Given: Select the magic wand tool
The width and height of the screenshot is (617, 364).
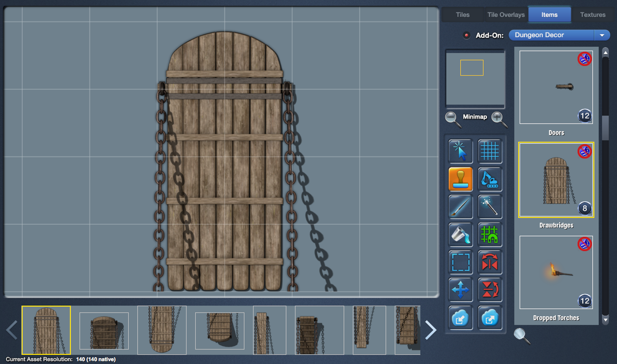Looking at the screenshot, I should [x=490, y=207].
